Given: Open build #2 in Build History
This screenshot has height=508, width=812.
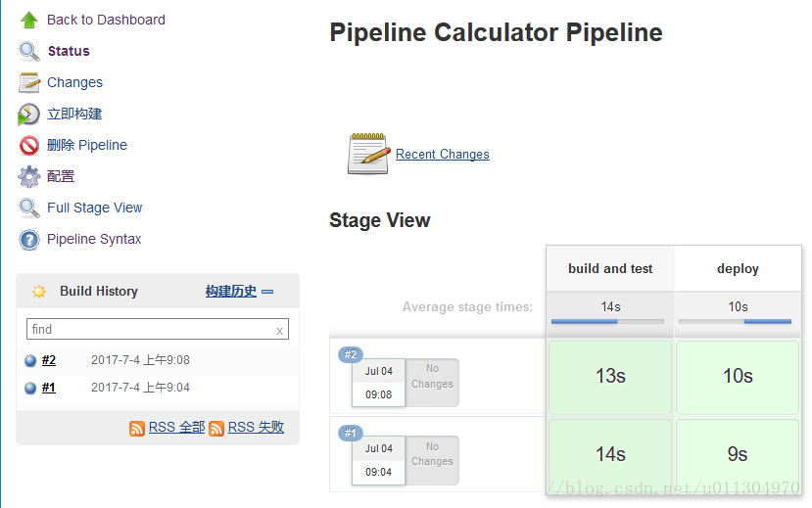Looking at the screenshot, I should click(49, 360).
